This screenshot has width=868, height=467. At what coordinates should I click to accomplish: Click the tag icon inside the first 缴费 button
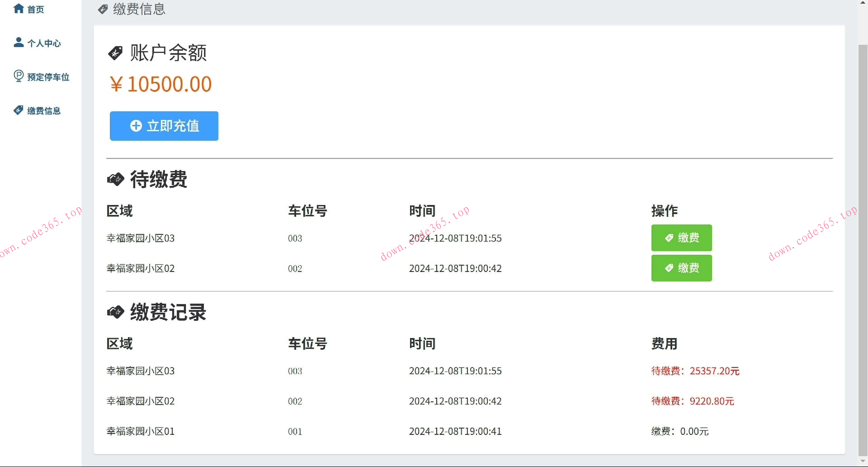(x=670, y=238)
